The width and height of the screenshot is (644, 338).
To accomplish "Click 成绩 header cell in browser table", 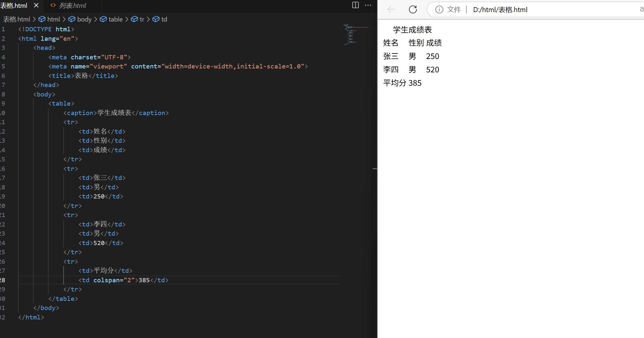I will click(434, 43).
